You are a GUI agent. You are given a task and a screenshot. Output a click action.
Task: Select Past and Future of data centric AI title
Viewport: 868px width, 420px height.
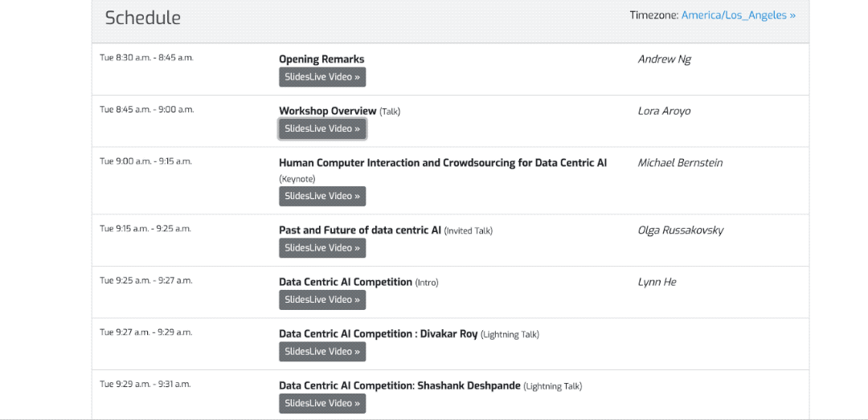pyautogui.click(x=359, y=230)
